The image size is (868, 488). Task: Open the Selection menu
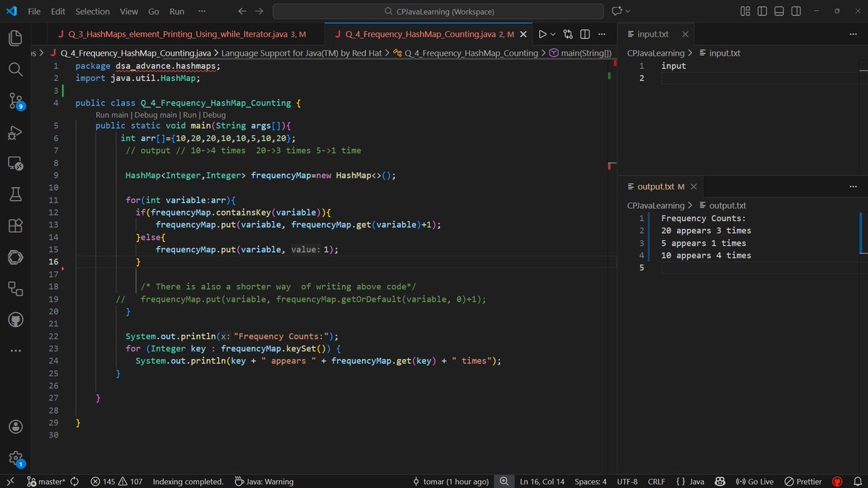93,12
